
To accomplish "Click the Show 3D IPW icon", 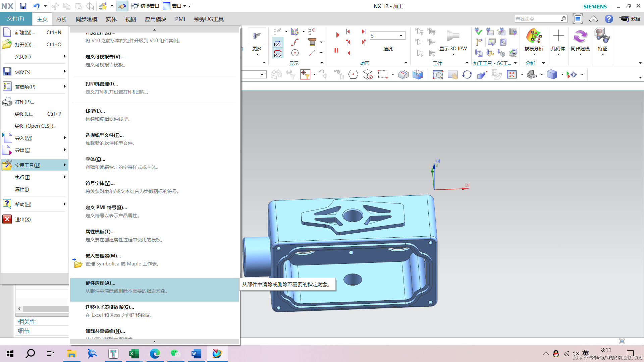I will coord(453,36).
